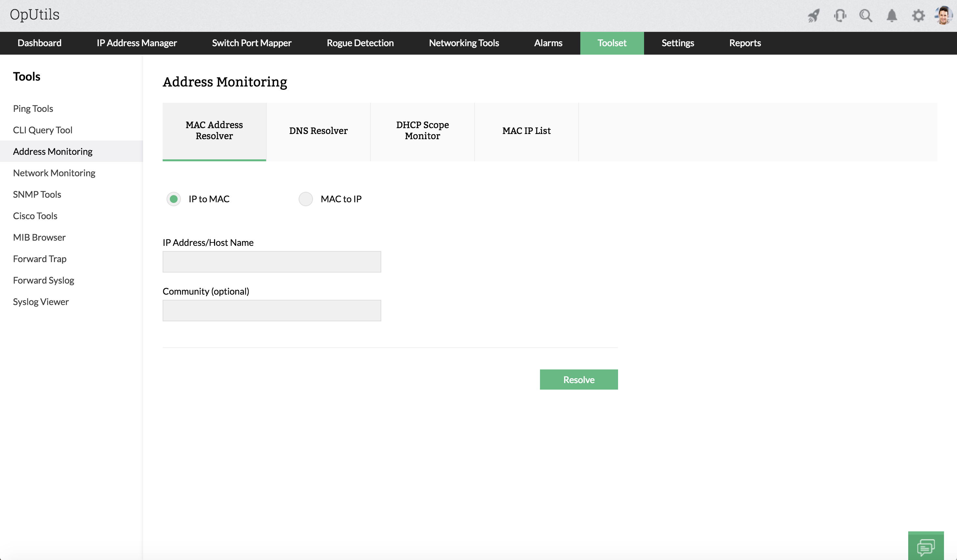Open the Reports menu tab

click(x=745, y=43)
